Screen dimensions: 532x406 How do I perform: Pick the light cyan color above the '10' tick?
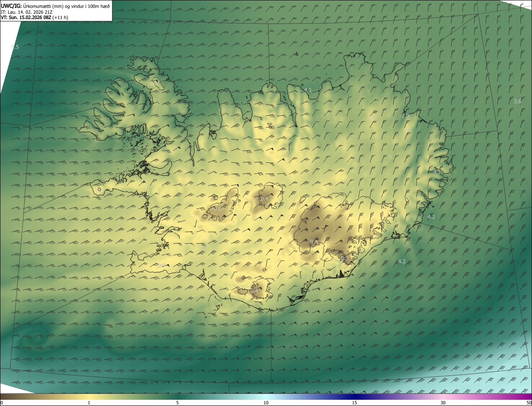pos(266,397)
